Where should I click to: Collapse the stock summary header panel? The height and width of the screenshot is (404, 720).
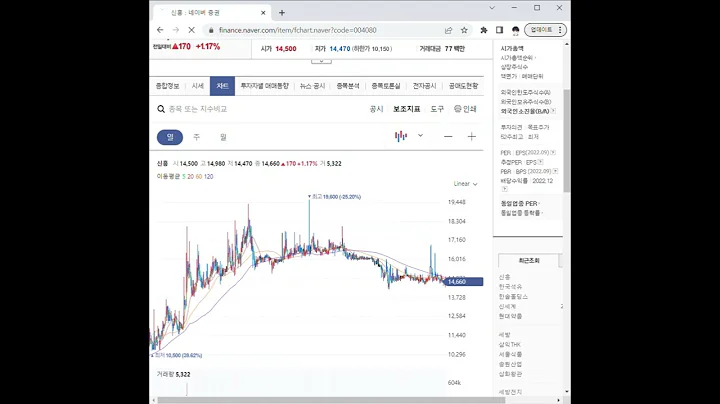[321, 61]
